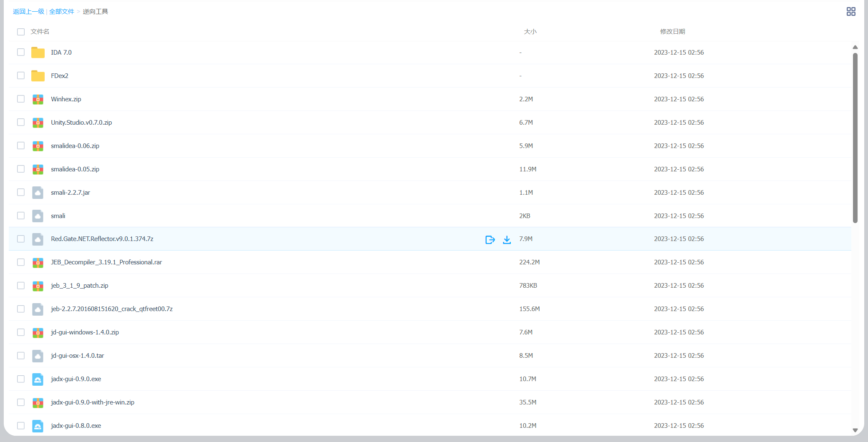Click the jadx-gui-0.9.0-with-jre-win.zip file name
The height and width of the screenshot is (442, 868).
(93, 402)
